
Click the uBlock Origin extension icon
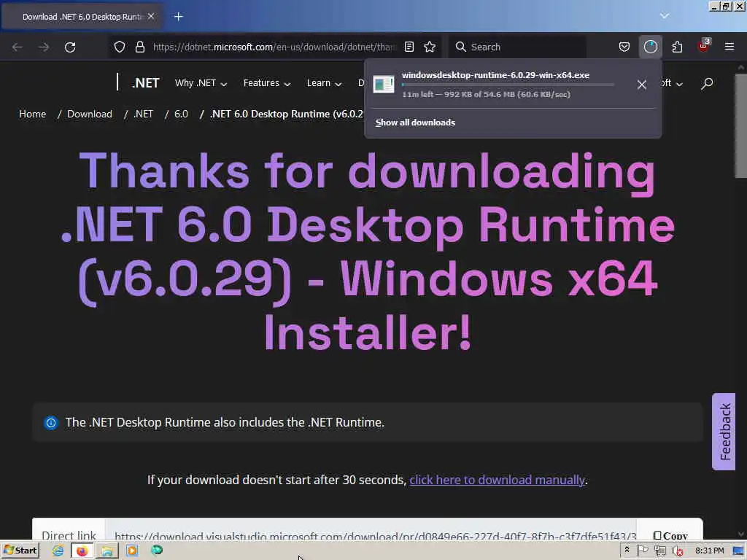click(x=703, y=46)
